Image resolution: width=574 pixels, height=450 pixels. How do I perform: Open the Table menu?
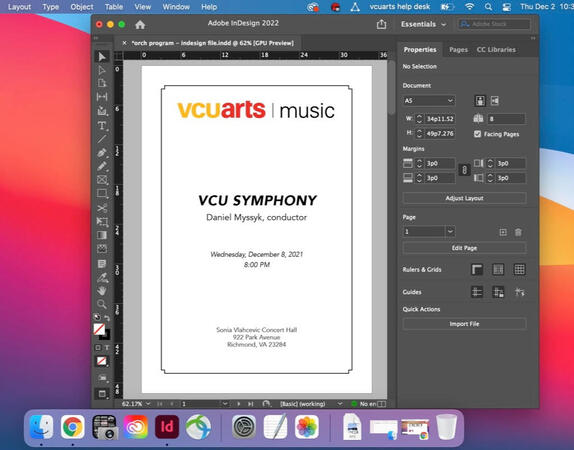pos(113,7)
